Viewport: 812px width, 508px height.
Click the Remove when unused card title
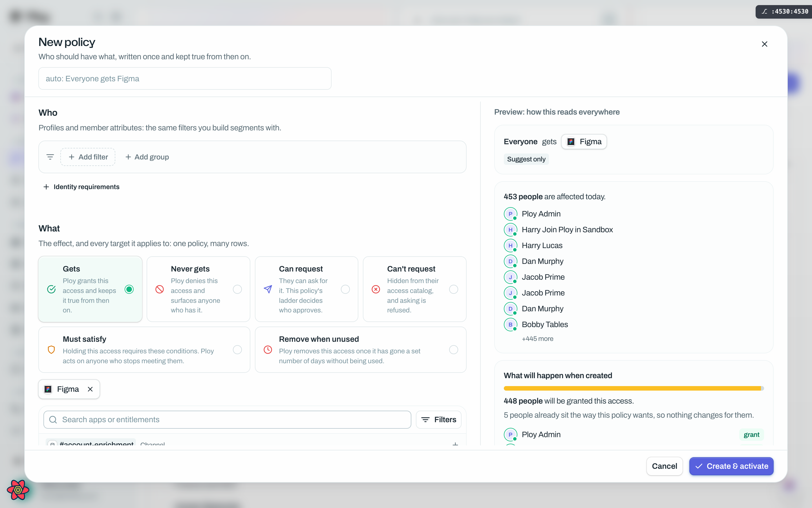tap(319, 339)
